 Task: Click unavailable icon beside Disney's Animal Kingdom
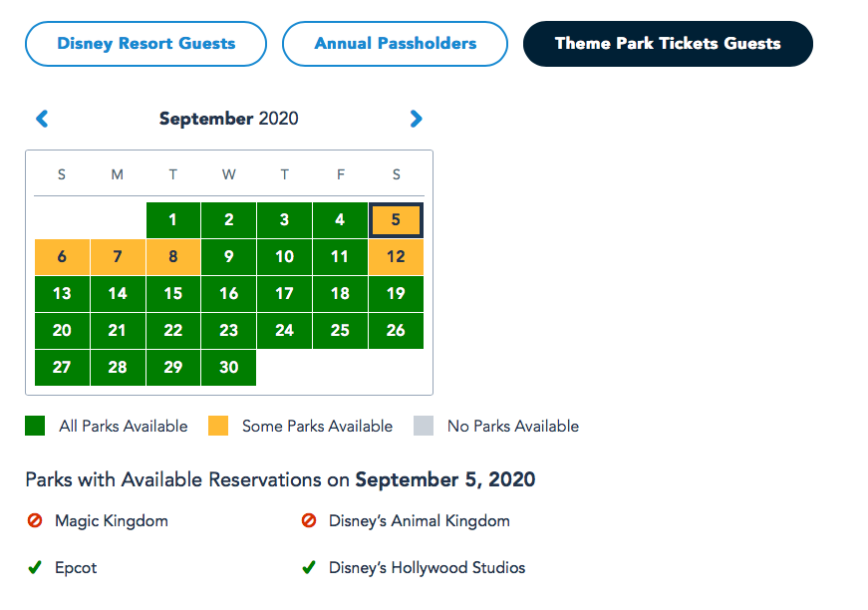[309, 520]
